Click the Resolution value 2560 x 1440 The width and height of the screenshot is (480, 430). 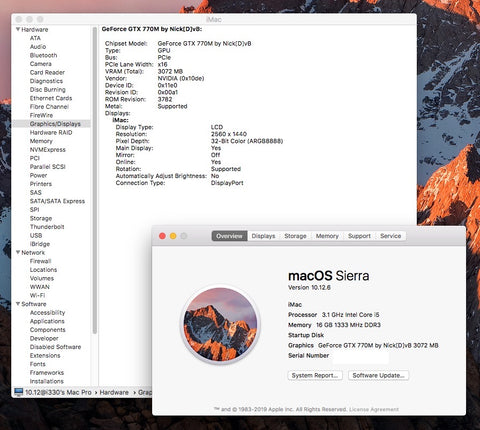point(229,134)
